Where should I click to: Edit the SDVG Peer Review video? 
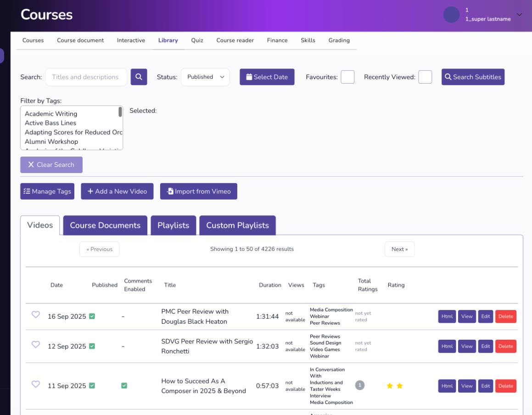coord(486,347)
